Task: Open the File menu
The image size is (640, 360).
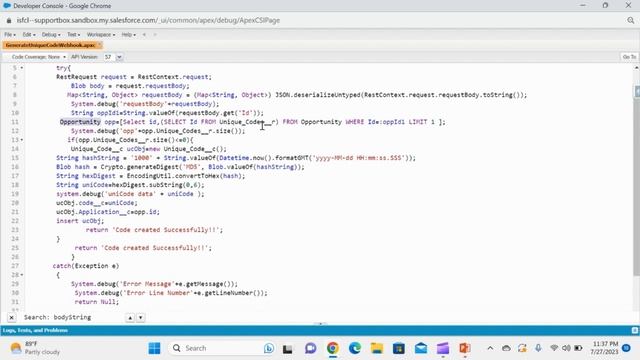Action: (10, 35)
